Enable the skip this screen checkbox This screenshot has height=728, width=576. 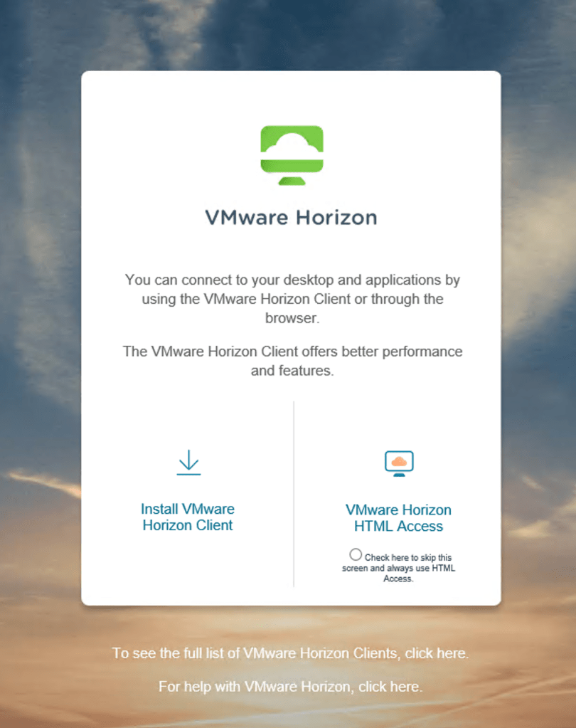pyautogui.click(x=356, y=554)
